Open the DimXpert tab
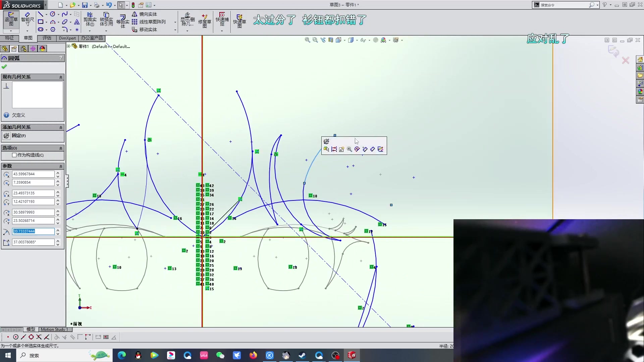Screen dimensions: 644x362 pos(67,38)
